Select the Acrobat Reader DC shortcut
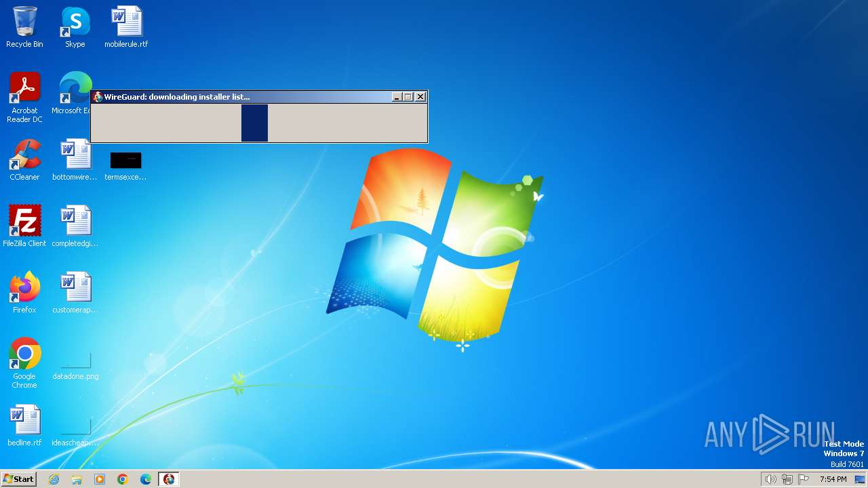This screenshot has height=488, width=868. coord(24,98)
